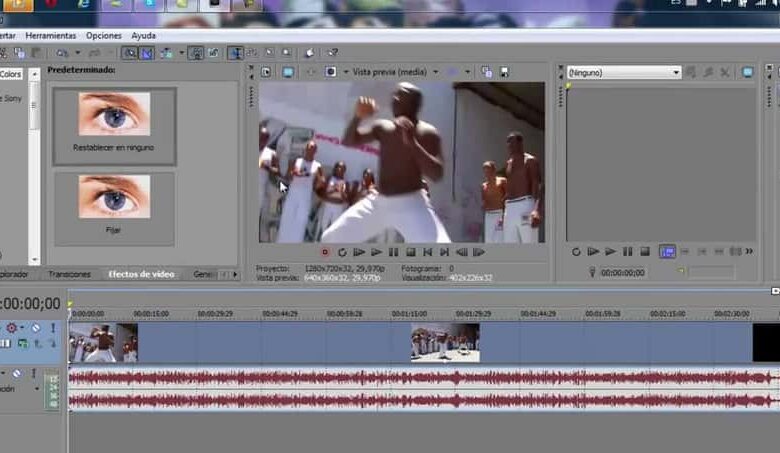Click the Paste icon in main toolbar

pyautogui.click(x=36, y=53)
